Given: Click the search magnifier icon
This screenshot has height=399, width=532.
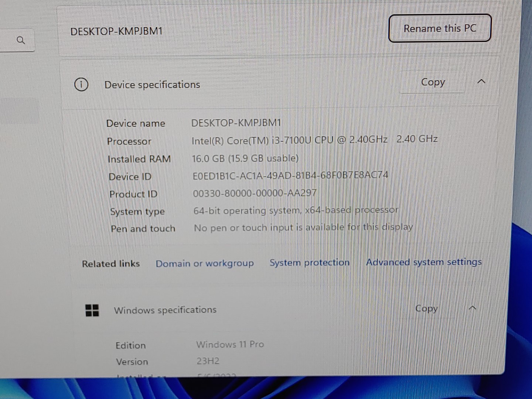Looking at the screenshot, I should coord(21,40).
